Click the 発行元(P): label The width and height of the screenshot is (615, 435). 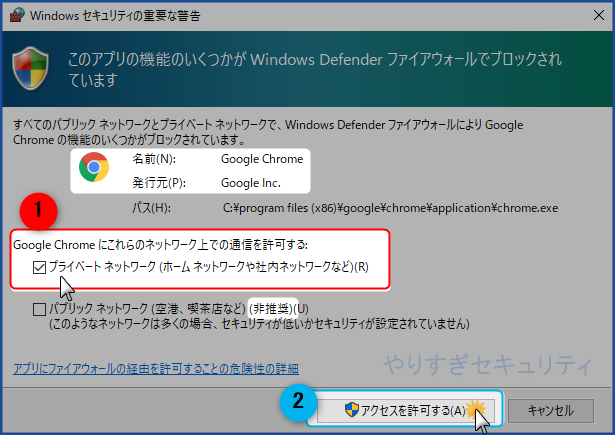[159, 183]
